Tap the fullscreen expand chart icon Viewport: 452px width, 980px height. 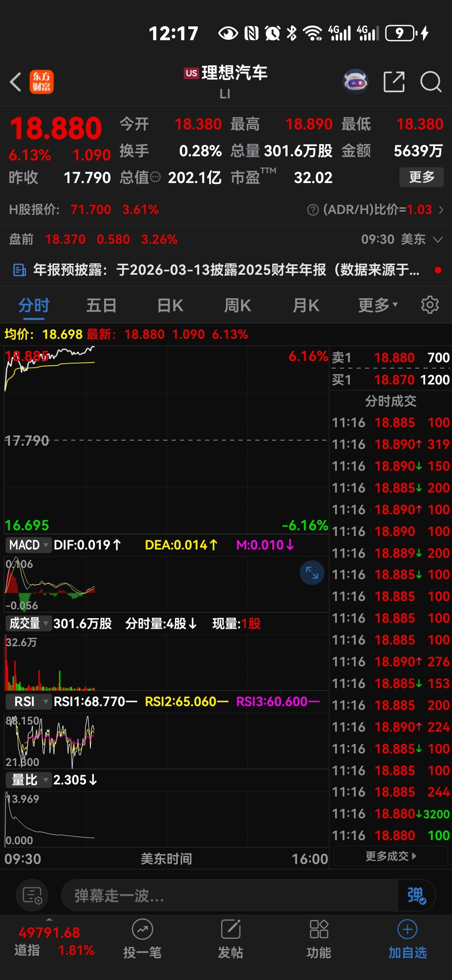coord(312,573)
